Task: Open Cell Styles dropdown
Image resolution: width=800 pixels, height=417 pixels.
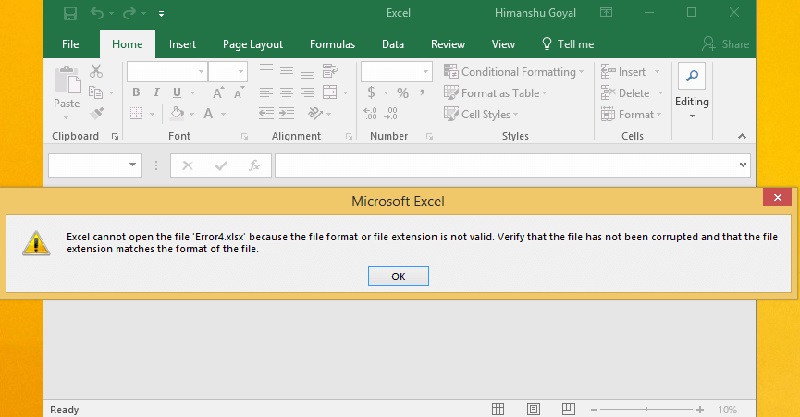Action: tap(481, 114)
